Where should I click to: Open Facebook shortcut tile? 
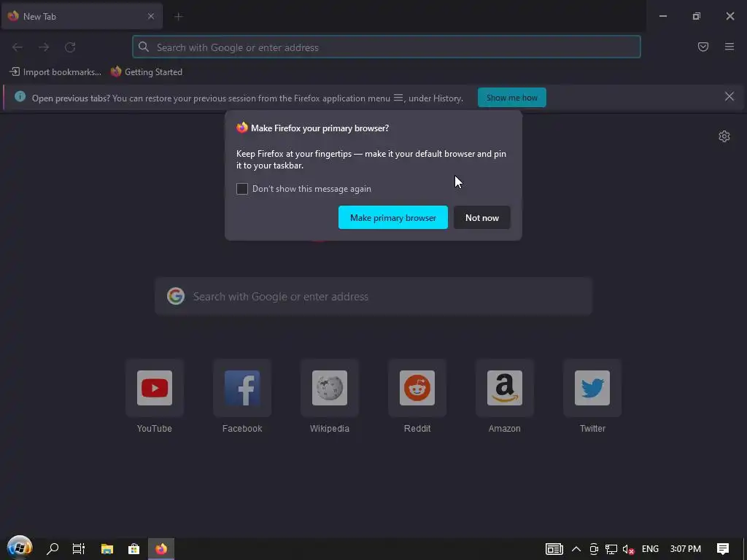pyautogui.click(x=242, y=388)
